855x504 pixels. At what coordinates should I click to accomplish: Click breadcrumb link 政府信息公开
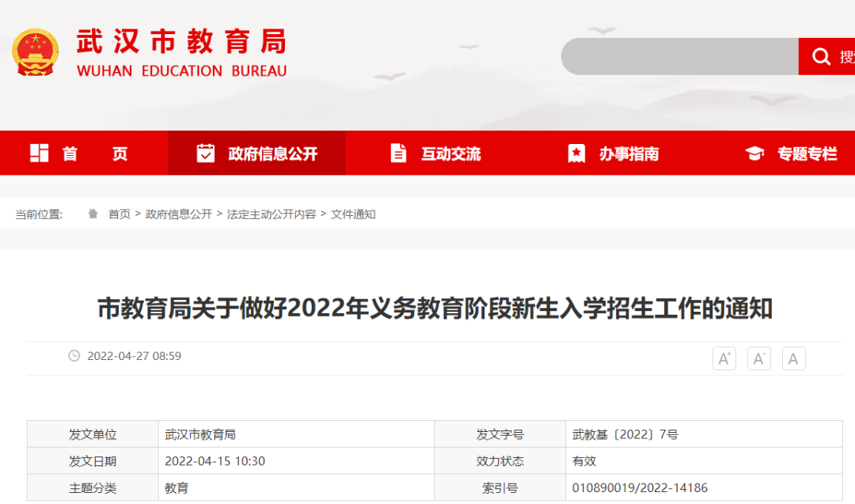tap(179, 214)
